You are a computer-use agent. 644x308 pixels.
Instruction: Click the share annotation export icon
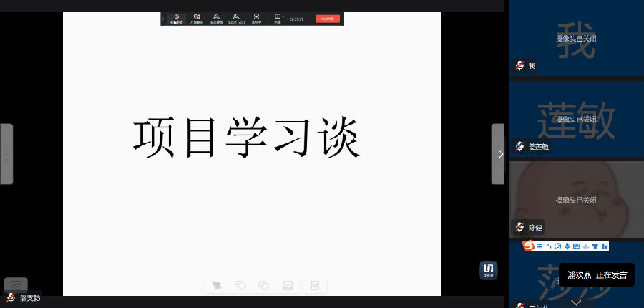pyautogui.click(x=315, y=286)
